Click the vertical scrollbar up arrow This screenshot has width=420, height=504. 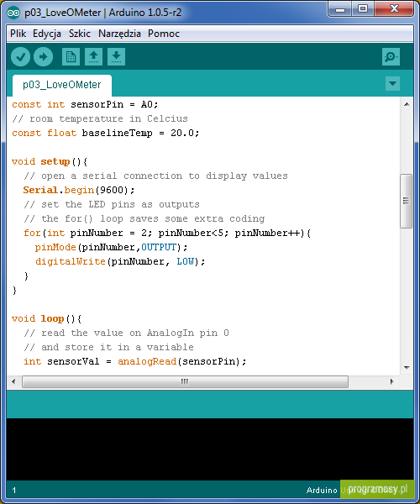[x=407, y=104]
